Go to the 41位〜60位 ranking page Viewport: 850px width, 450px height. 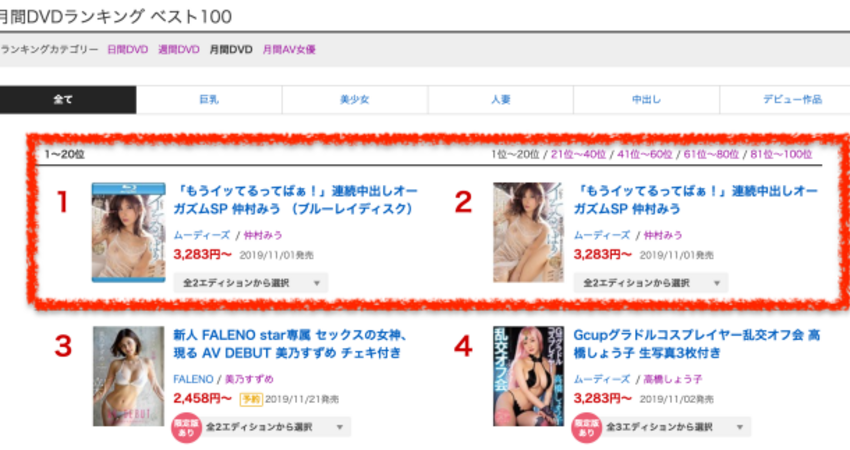pos(645,155)
